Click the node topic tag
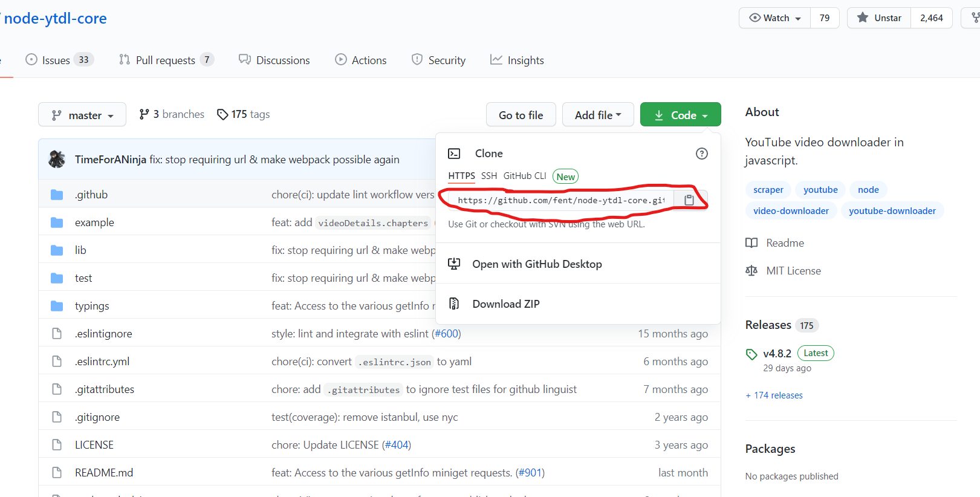This screenshot has width=980, height=497. pos(868,190)
